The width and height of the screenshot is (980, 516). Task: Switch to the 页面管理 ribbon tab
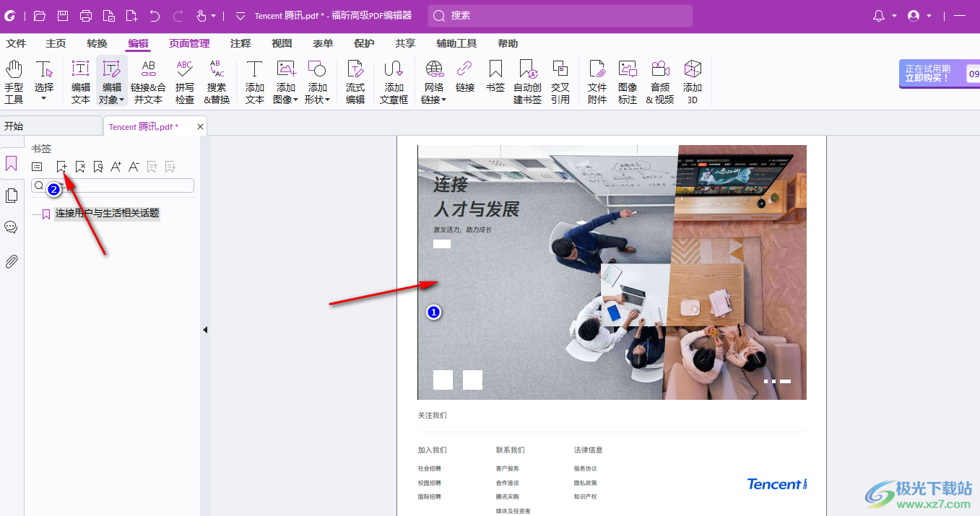[x=189, y=43]
